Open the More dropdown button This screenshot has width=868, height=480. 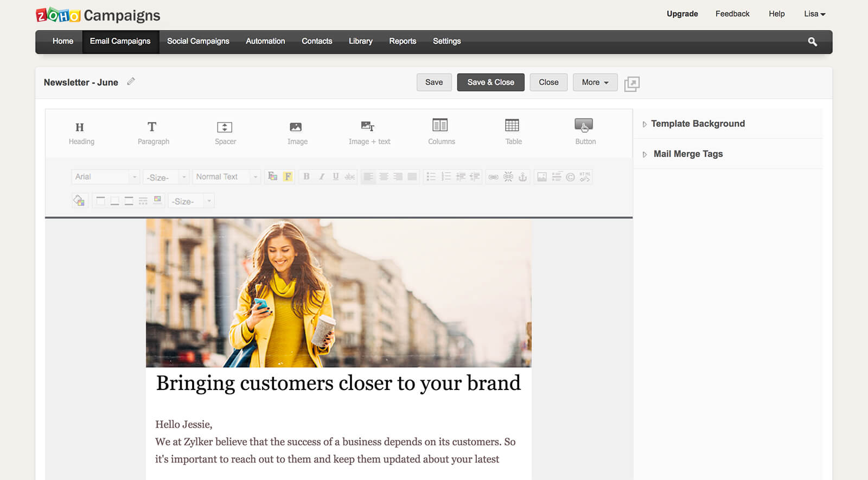[595, 82]
